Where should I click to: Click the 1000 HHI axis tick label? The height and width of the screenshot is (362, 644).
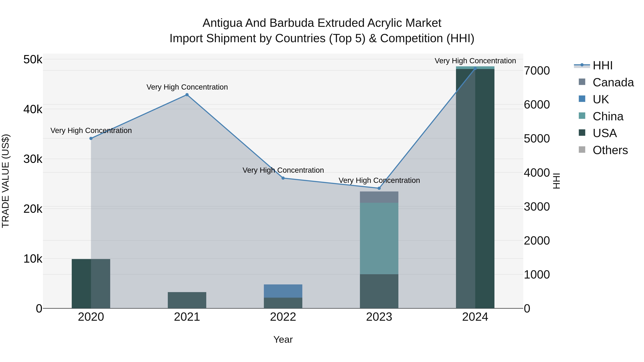[537, 275]
